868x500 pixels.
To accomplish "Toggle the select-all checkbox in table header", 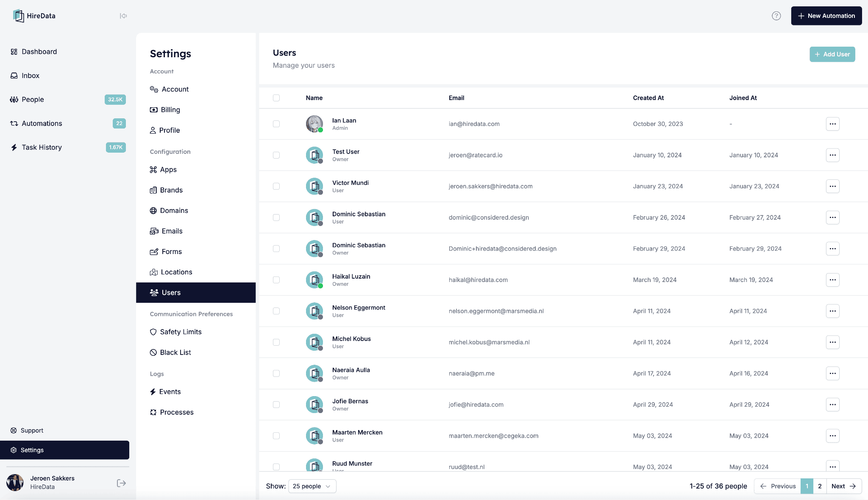I will (276, 98).
